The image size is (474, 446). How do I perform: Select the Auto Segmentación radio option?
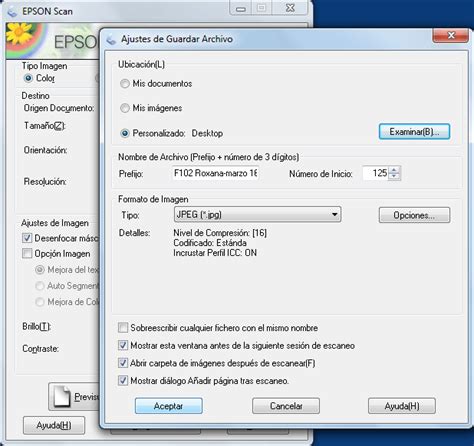click(x=40, y=286)
